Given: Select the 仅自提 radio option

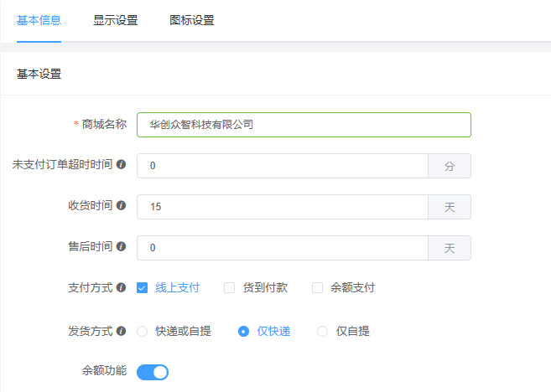Looking at the screenshot, I should [322, 332].
